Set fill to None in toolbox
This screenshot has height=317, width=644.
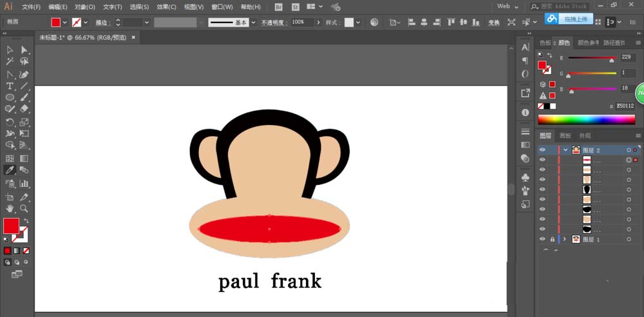pos(26,251)
